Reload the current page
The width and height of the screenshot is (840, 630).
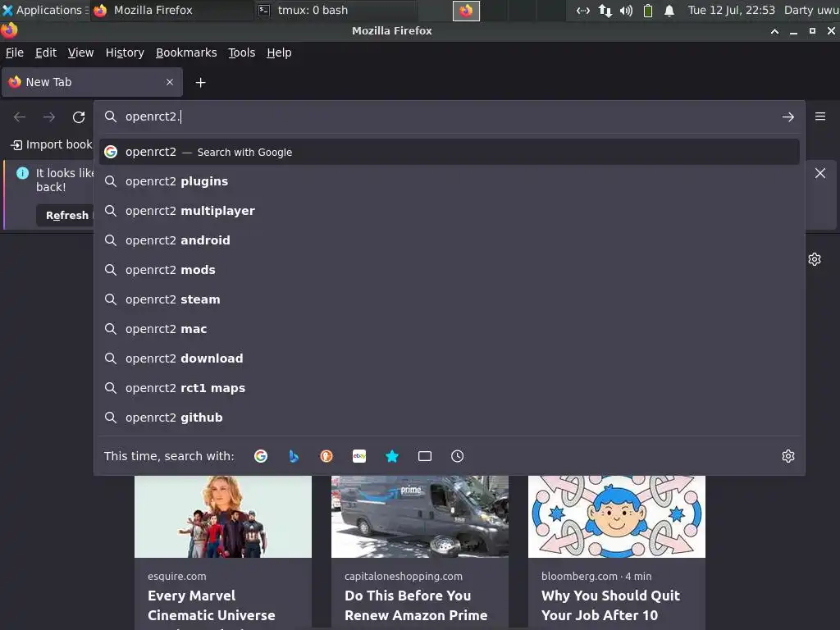(x=79, y=116)
